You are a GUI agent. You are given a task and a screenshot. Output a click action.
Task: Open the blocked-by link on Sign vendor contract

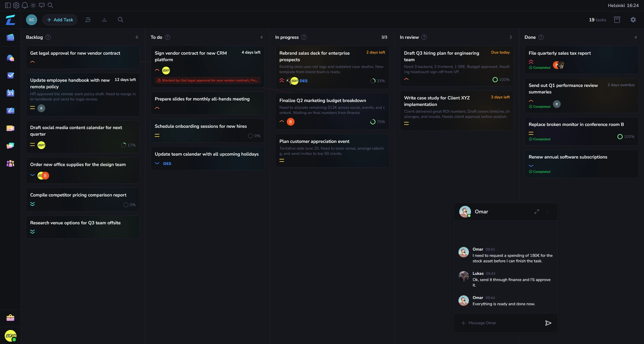pyautogui.click(x=207, y=80)
